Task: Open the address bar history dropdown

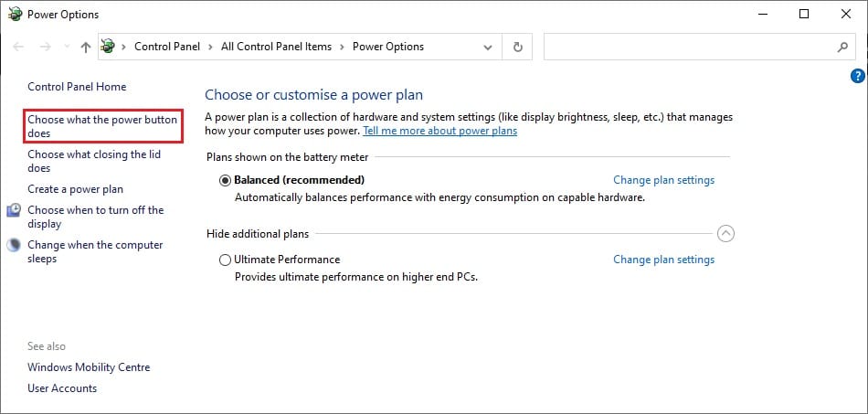Action: (489, 48)
